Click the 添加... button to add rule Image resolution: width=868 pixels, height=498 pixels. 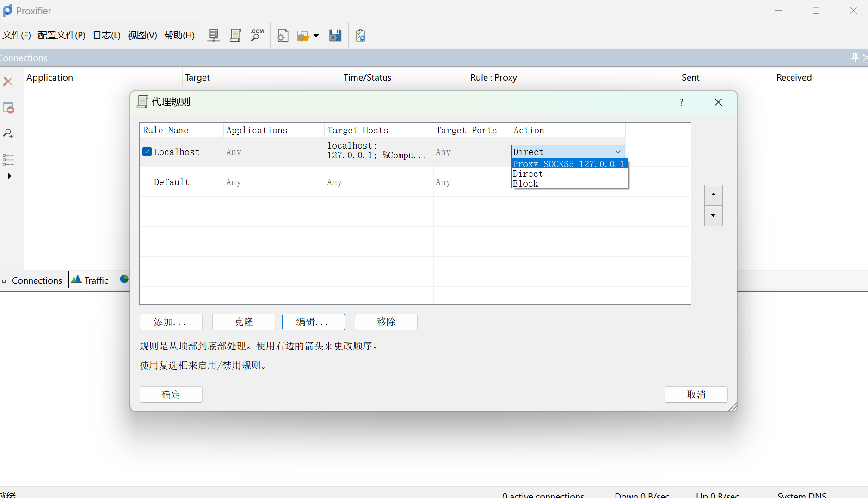(171, 322)
